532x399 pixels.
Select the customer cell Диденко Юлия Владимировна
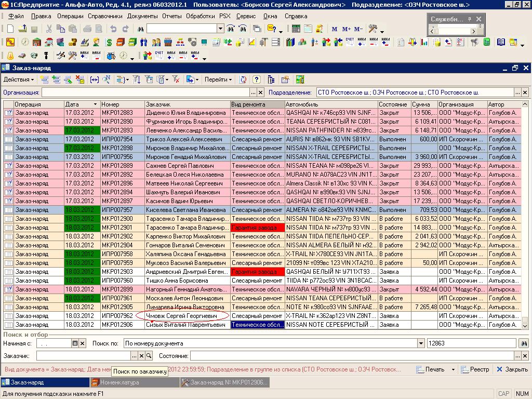click(x=187, y=113)
